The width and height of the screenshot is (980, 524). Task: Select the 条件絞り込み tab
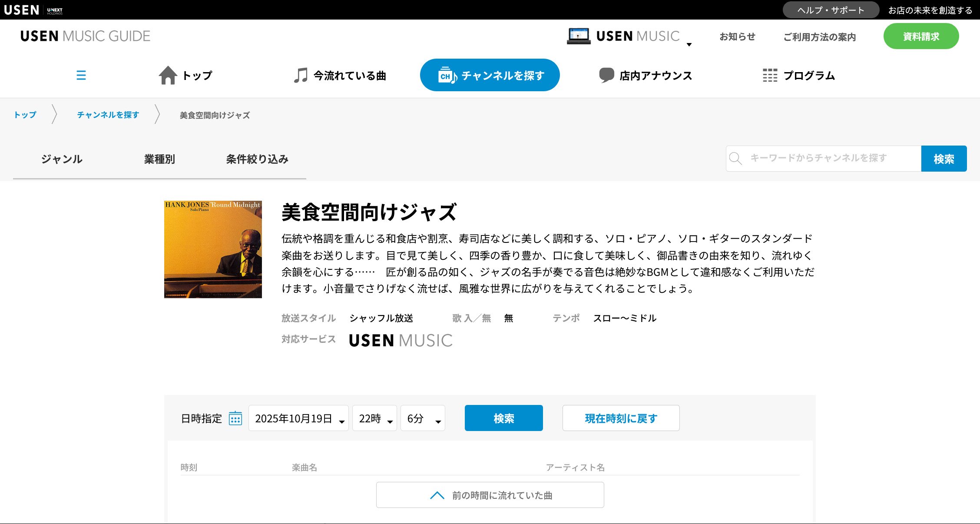point(257,159)
